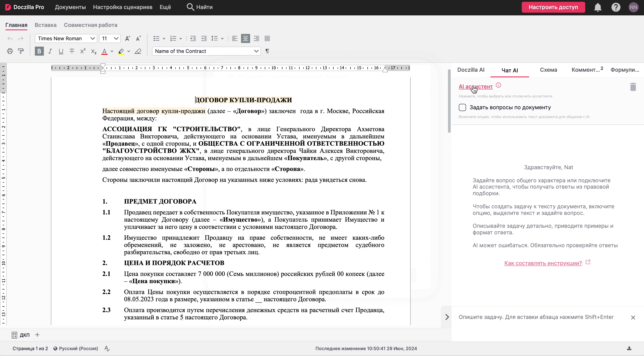Center align text
644x356 pixels.
tap(246, 38)
